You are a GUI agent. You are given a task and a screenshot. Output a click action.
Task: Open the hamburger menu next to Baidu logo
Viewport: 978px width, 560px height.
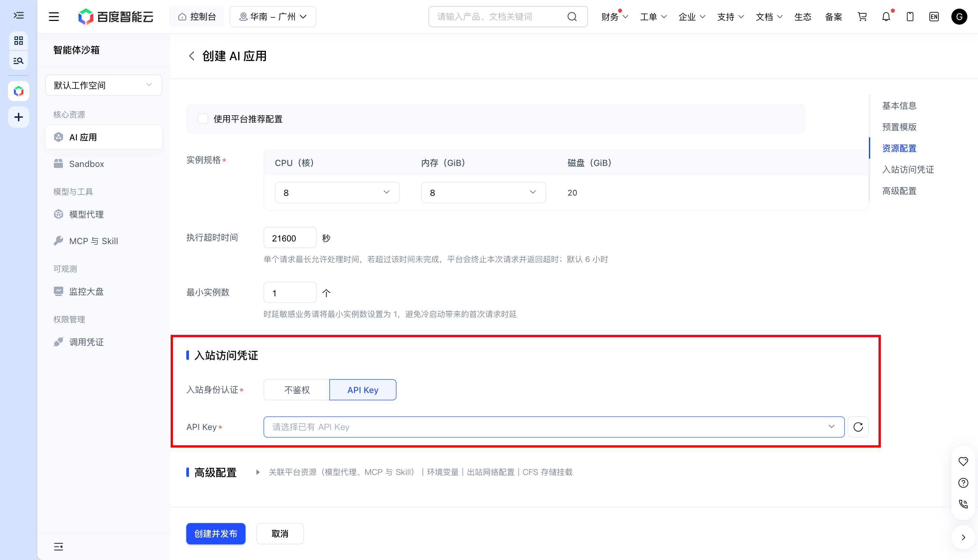54,17
